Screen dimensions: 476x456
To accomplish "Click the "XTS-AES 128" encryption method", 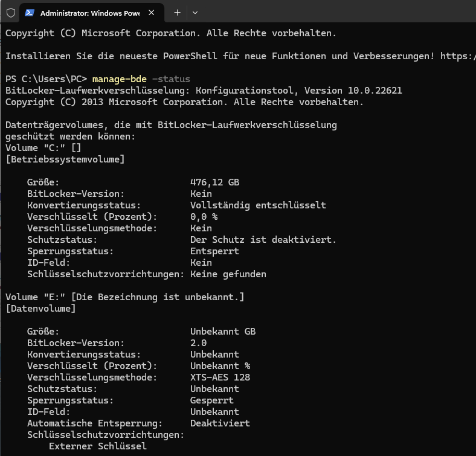I will pos(220,377).
